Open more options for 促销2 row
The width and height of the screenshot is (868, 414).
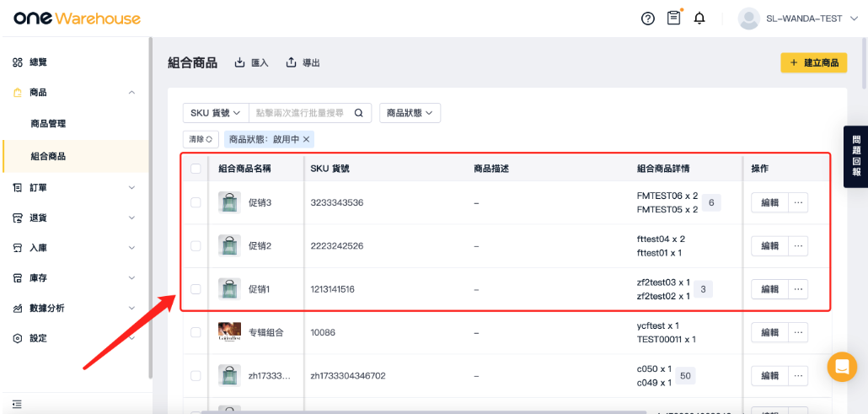tap(798, 246)
